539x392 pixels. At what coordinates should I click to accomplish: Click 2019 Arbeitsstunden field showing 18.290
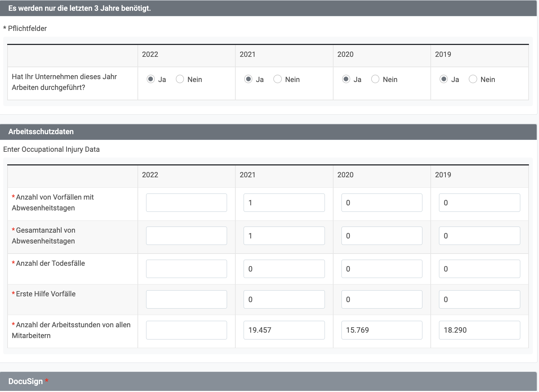click(479, 330)
